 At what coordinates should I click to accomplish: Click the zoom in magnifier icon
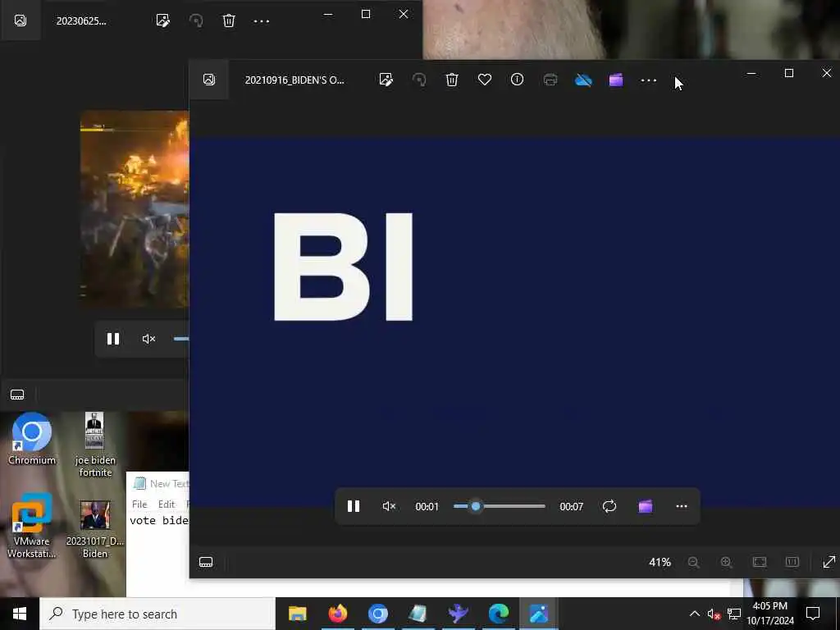coord(727,562)
